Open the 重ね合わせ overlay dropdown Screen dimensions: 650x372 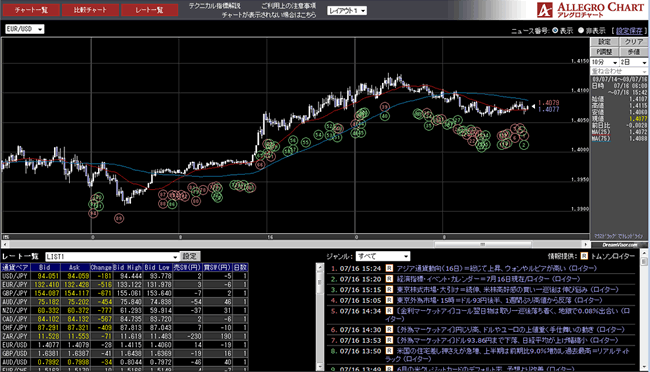click(x=619, y=71)
